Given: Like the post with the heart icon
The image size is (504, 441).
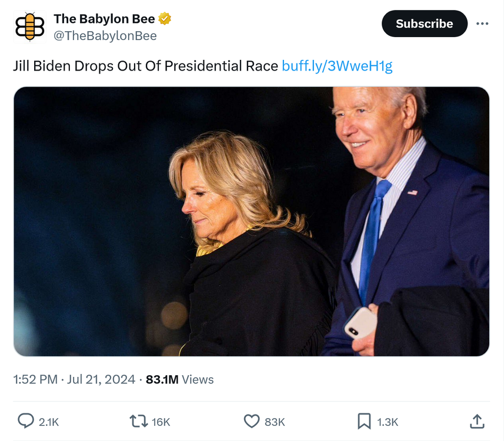Looking at the screenshot, I should pos(252,421).
